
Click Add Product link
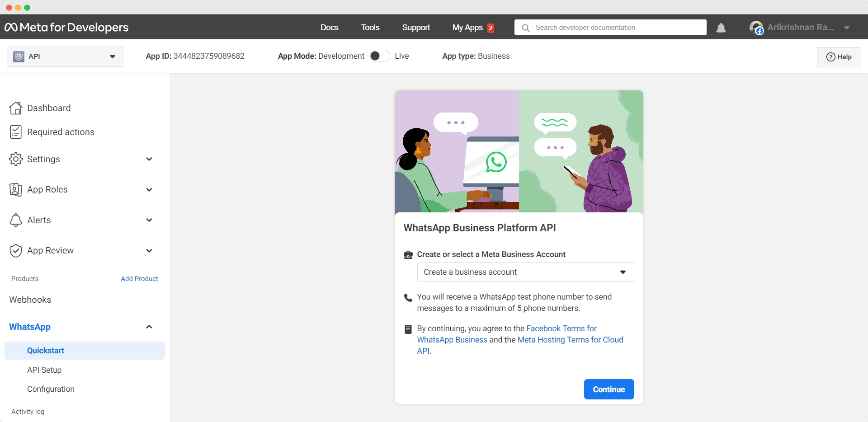point(139,279)
